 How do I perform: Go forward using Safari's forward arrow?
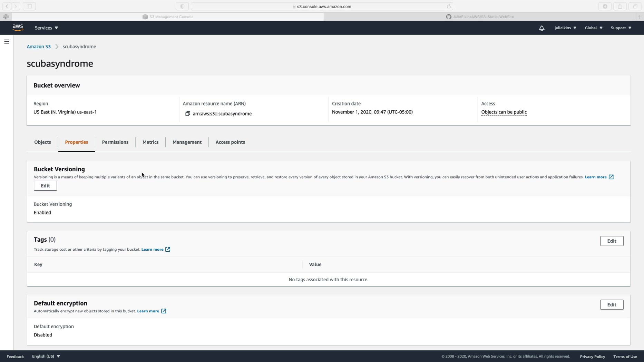(16, 6)
